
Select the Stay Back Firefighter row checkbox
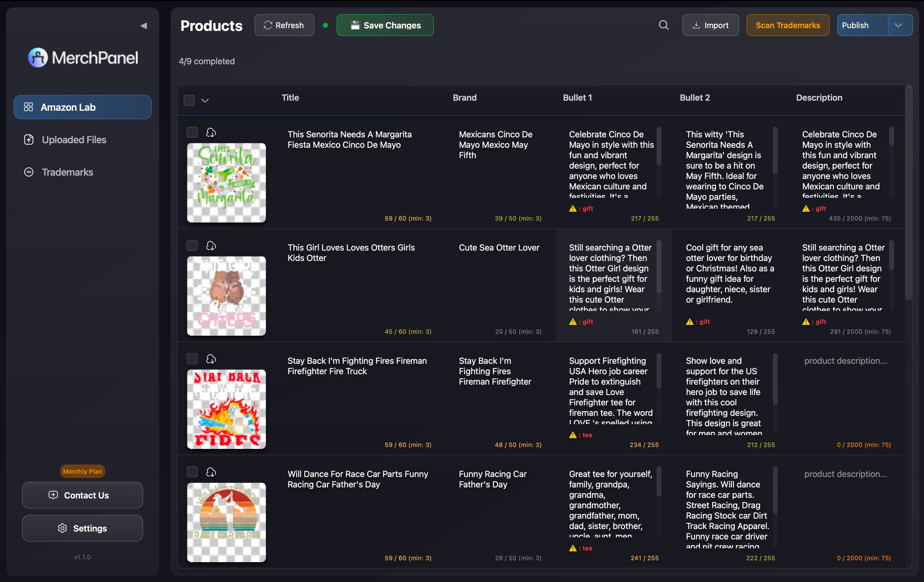point(192,359)
